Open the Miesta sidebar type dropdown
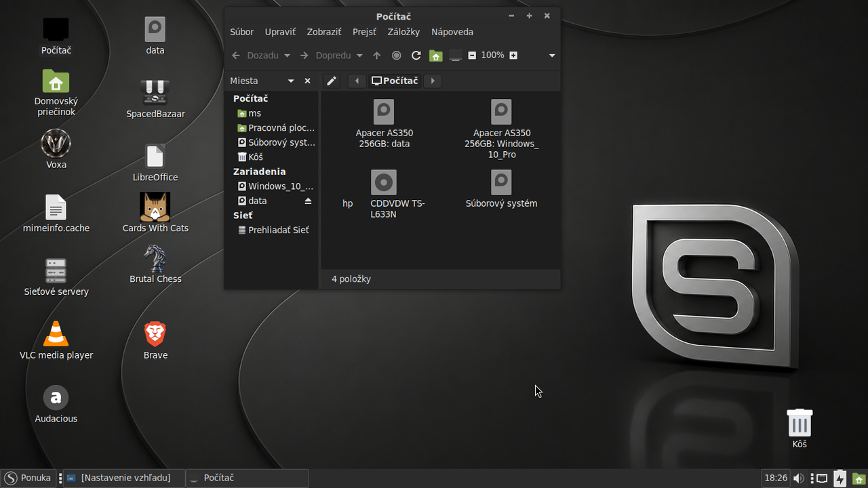Image resolution: width=868 pixels, height=488 pixels. 291,81
